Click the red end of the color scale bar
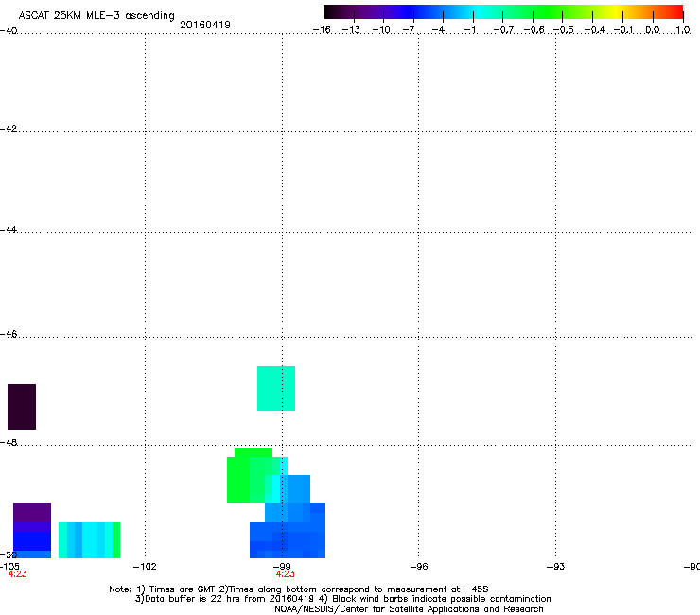Screen dimensions: 700x615 [674, 12]
